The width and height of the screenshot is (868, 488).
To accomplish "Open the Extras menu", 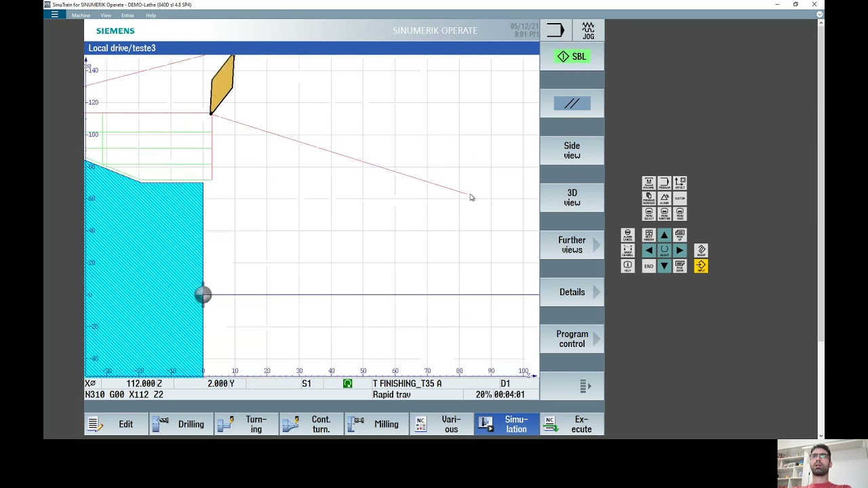I will (x=127, y=15).
